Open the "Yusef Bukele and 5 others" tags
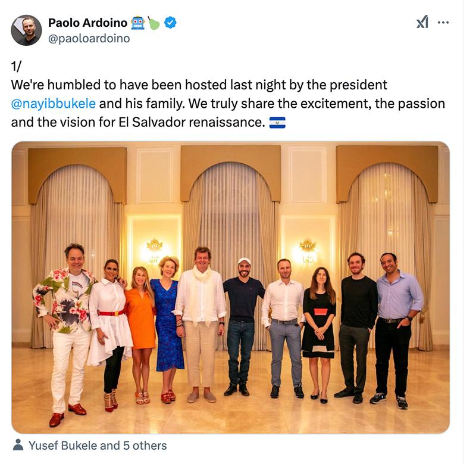476x464 pixels. 98,446
